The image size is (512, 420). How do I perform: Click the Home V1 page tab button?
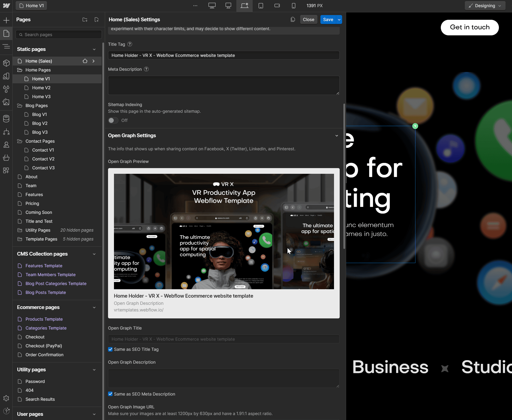click(31, 6)
